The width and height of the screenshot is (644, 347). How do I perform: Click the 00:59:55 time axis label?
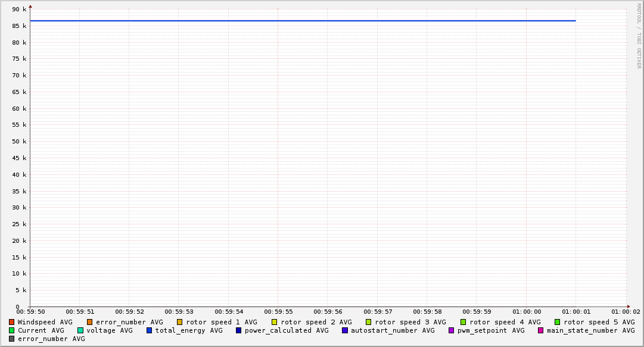[278, 311]
